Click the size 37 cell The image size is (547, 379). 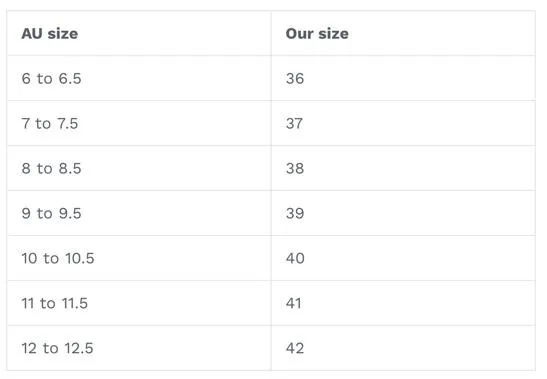tap(403, 123)
